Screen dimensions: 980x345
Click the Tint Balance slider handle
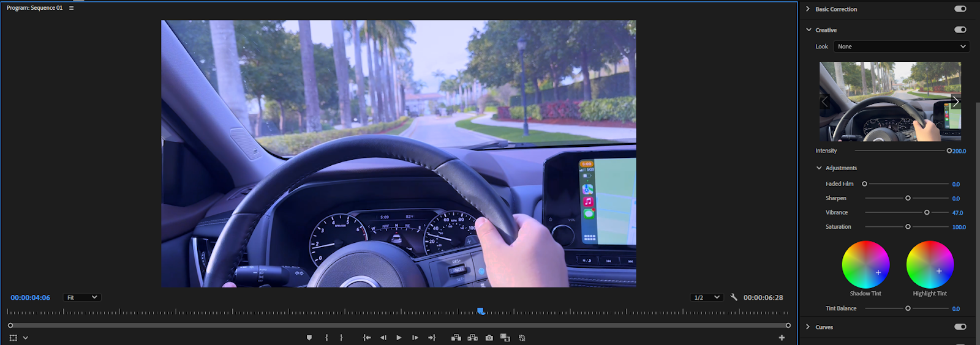pos(908,308)
